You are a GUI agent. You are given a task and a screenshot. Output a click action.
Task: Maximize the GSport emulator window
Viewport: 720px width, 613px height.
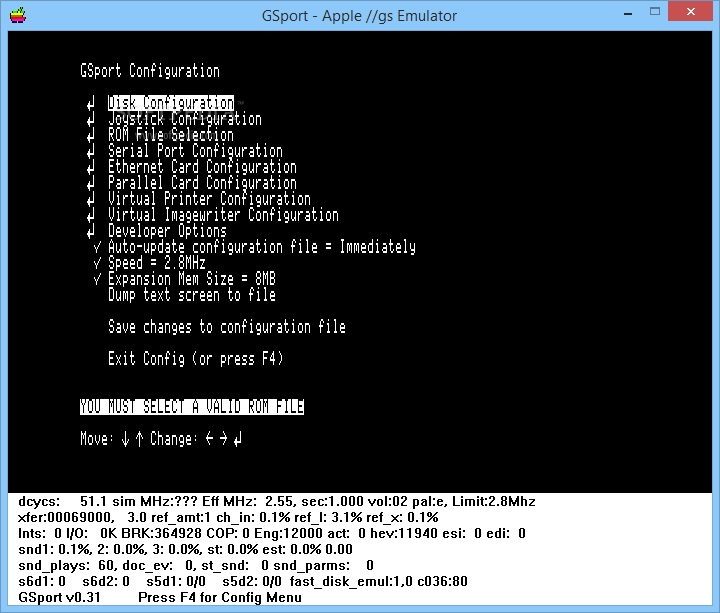pos(655,11)
